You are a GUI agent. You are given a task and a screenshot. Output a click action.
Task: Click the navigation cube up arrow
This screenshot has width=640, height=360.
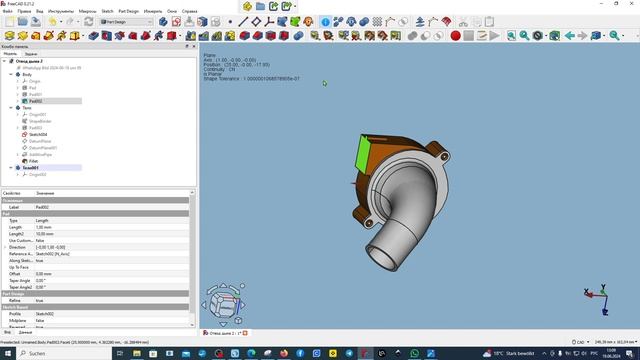[223, 286]
